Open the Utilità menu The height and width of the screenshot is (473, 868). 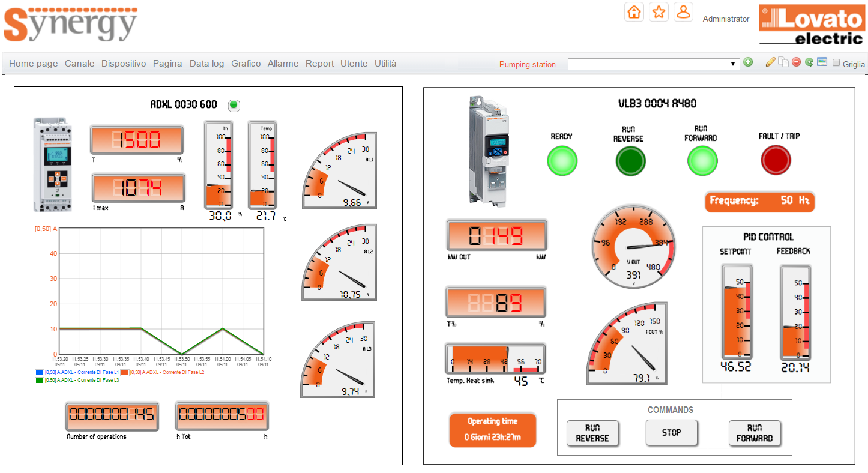click(x=386, y=64)
